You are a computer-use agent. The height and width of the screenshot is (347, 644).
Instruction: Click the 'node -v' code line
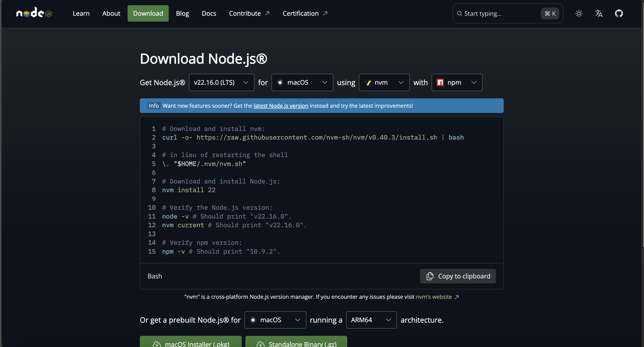pos(227,216)
